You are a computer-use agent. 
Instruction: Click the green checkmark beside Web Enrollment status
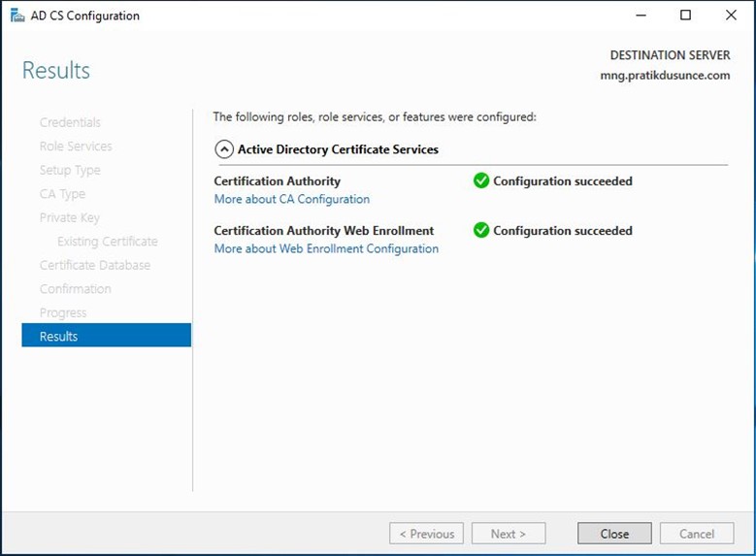480,231
